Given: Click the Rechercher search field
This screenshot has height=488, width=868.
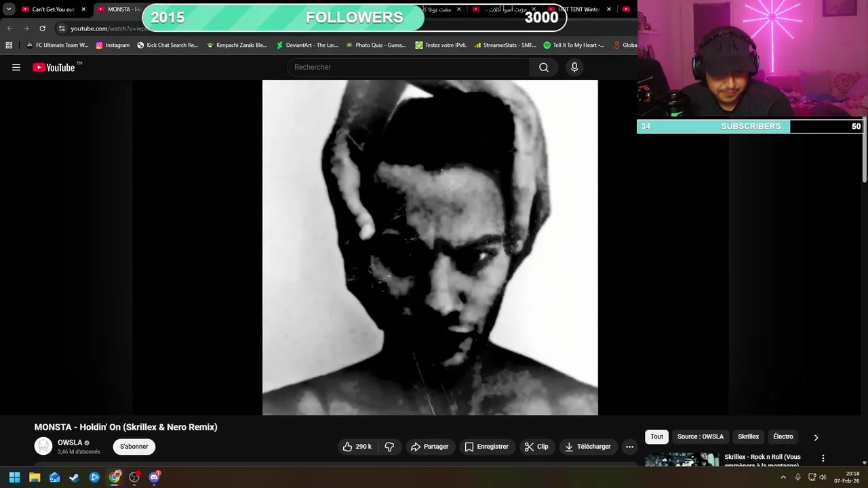Looking at the screenshot, I should (x=409, y=67).
